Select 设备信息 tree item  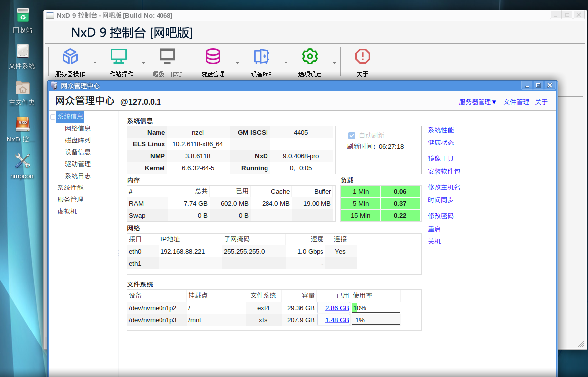pos(78,152)
